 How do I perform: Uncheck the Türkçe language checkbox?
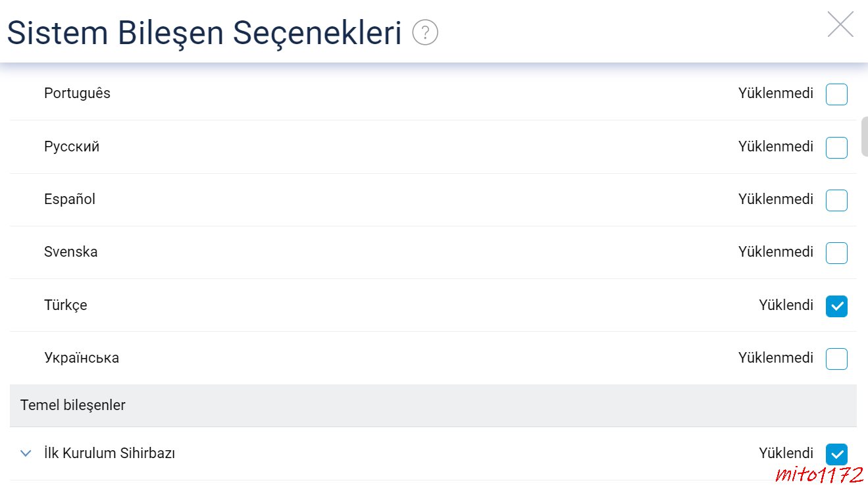(836, 306)
